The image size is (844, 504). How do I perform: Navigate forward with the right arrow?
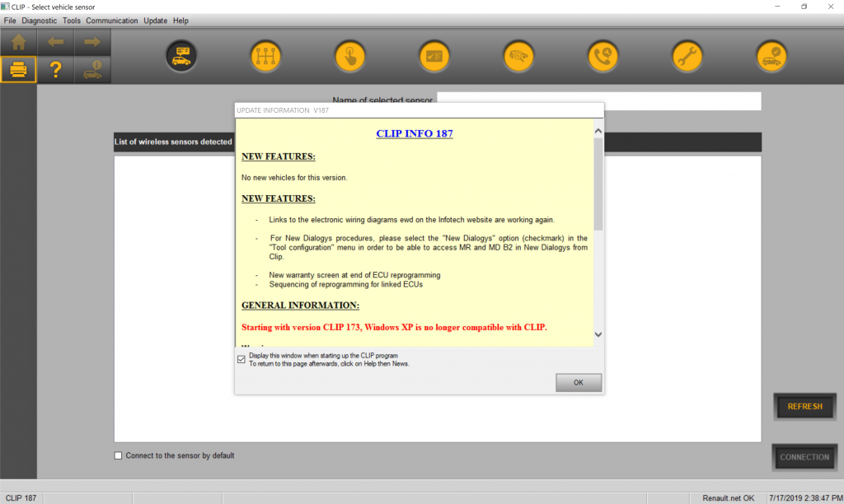point(92,42)
